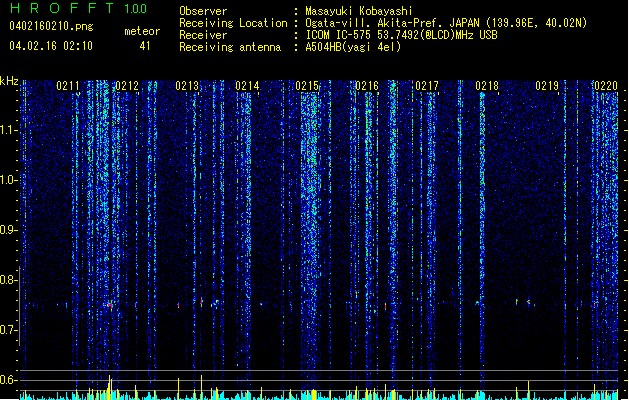This screenshot has height=400, width=629.
Task: Click the kHz axis unit label
Action: [9, 81]
